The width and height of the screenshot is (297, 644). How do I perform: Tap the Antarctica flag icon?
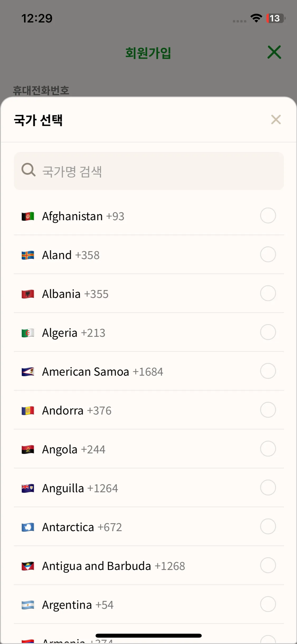[28, 527]
